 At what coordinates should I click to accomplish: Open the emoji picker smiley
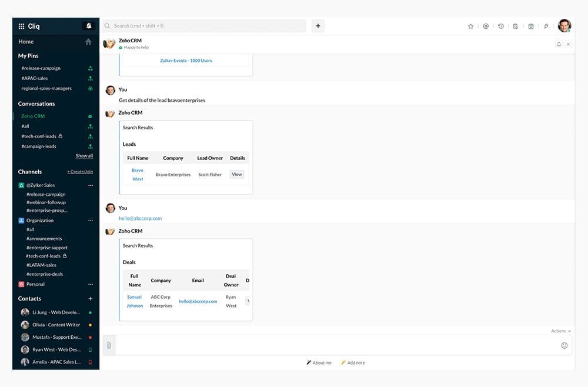tap(564, 345)
